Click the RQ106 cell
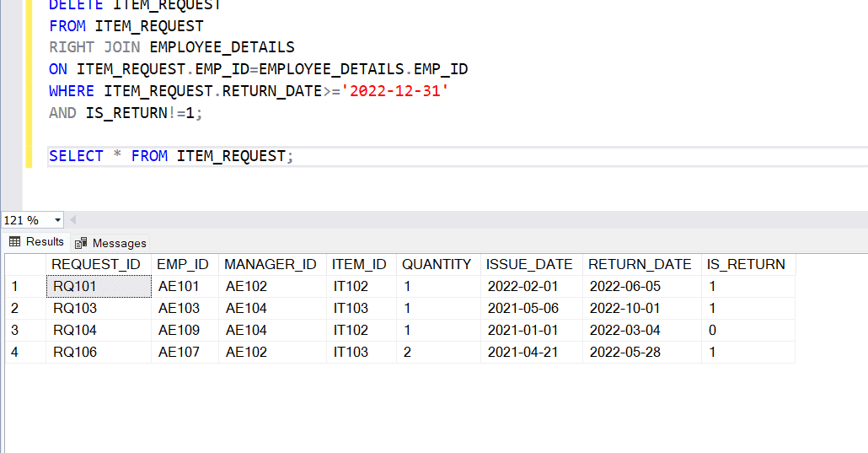This screenshot has height=453, width=868. (99, 352)
